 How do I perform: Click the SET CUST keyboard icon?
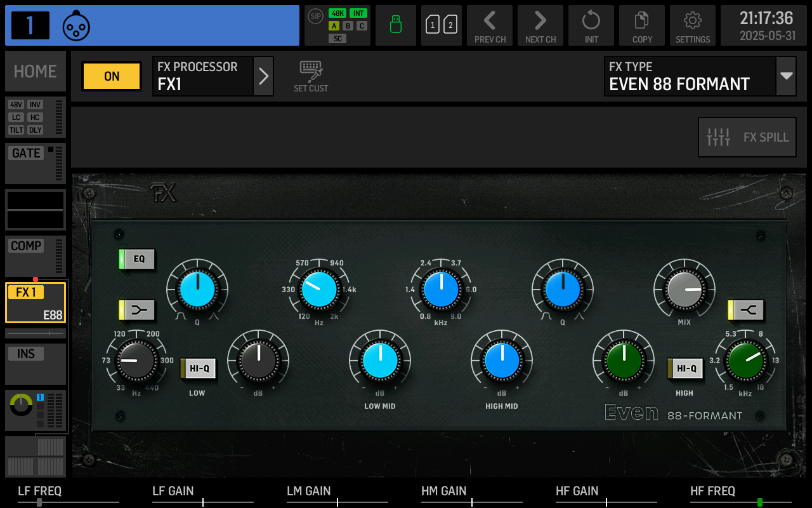click(x=311, y=76)
